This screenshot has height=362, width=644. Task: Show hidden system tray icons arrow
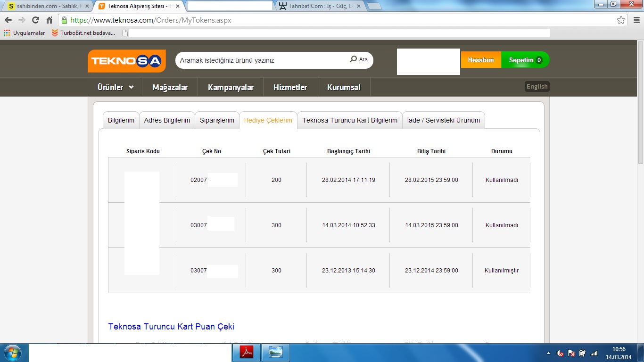click(548, 353)
